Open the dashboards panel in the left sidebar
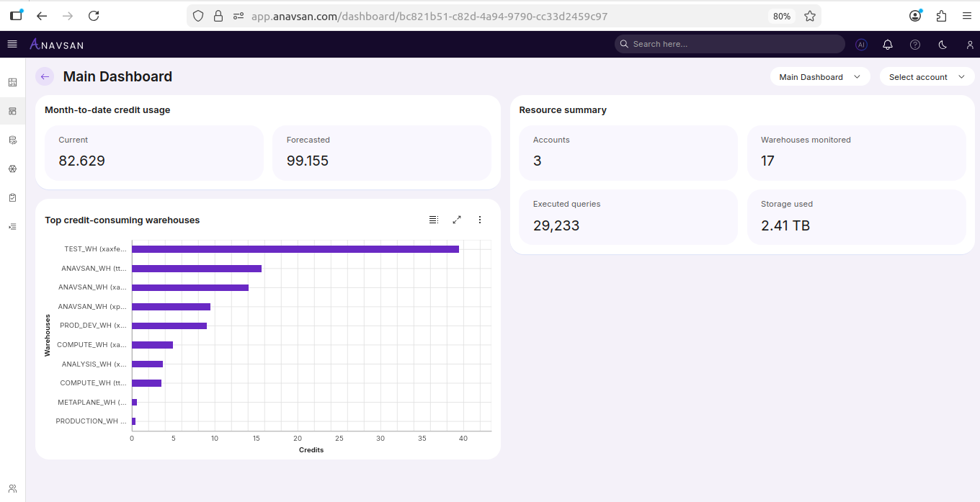This screenshot has width=980, height=502. point(12,82)
